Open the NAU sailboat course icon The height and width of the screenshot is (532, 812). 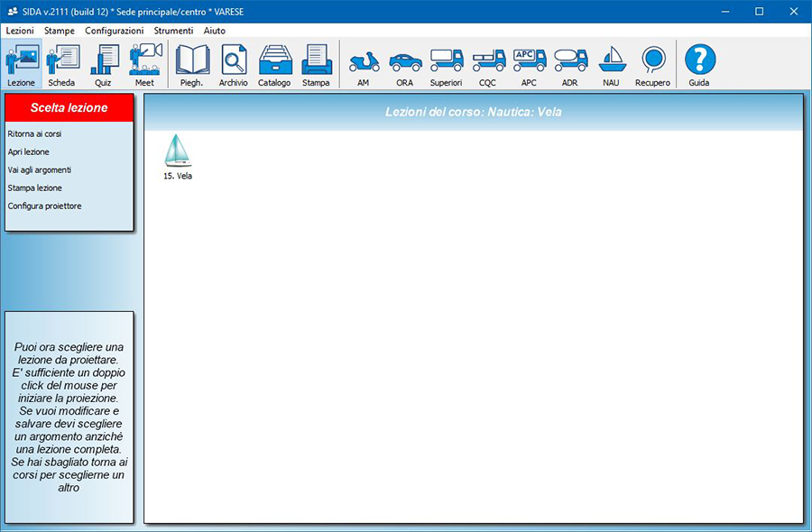[612, 63]
